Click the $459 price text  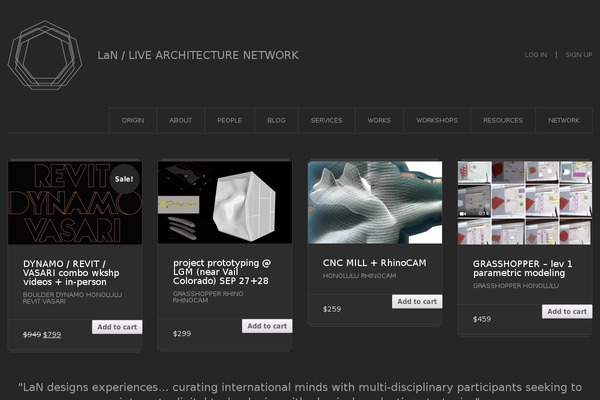[x=482, y=319]
